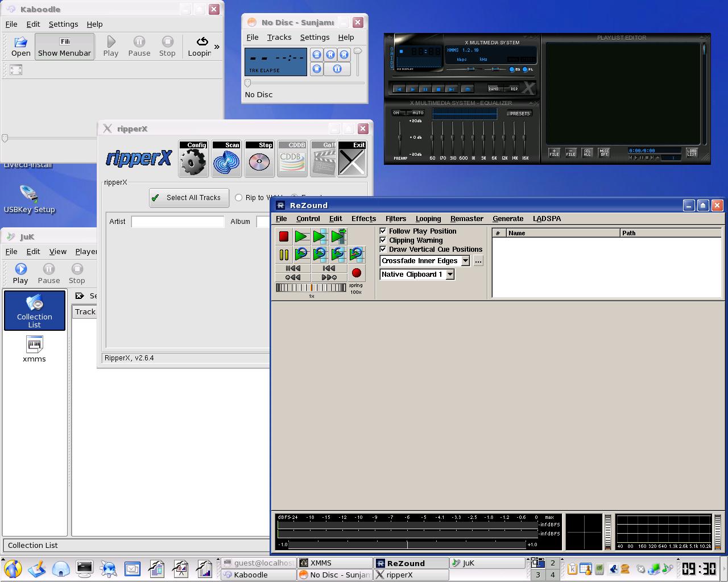Click Jump to beginning button in ReZound
Viewport: 728px width, 582px height.
click(x=293, y=268)
